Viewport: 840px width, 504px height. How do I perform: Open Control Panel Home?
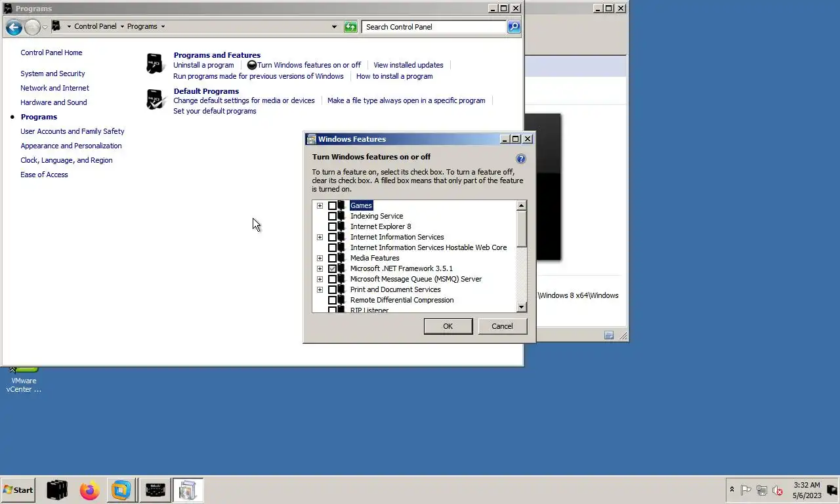coord(51,52)
